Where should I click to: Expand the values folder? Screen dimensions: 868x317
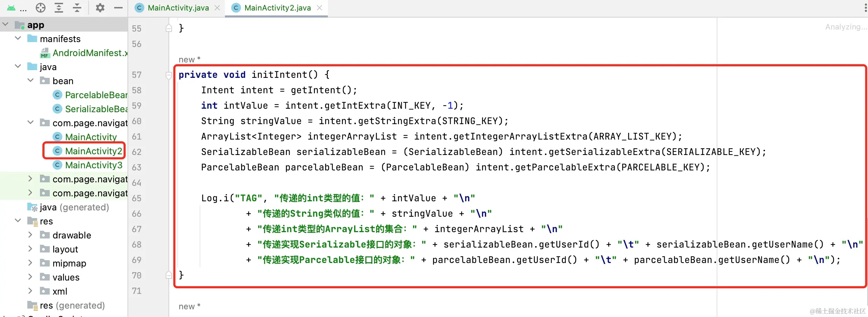click(30, 277)
